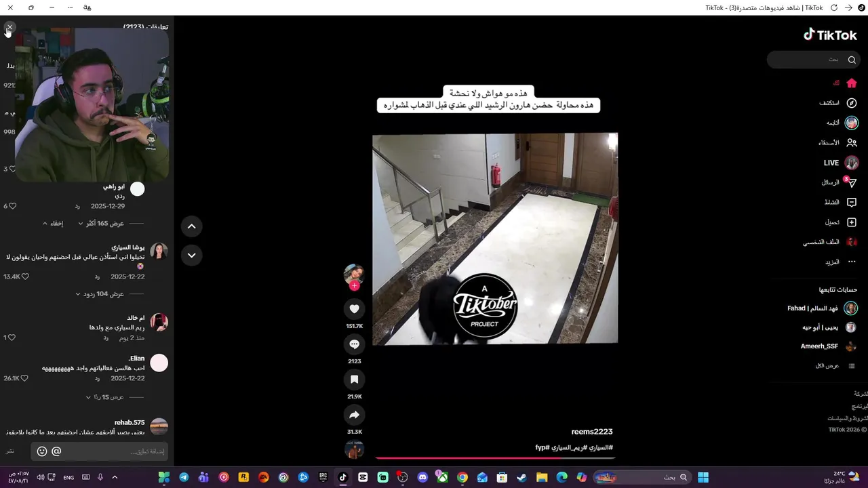
Task: Click the magnifier icon in the search box
Action: click(852, 60)
